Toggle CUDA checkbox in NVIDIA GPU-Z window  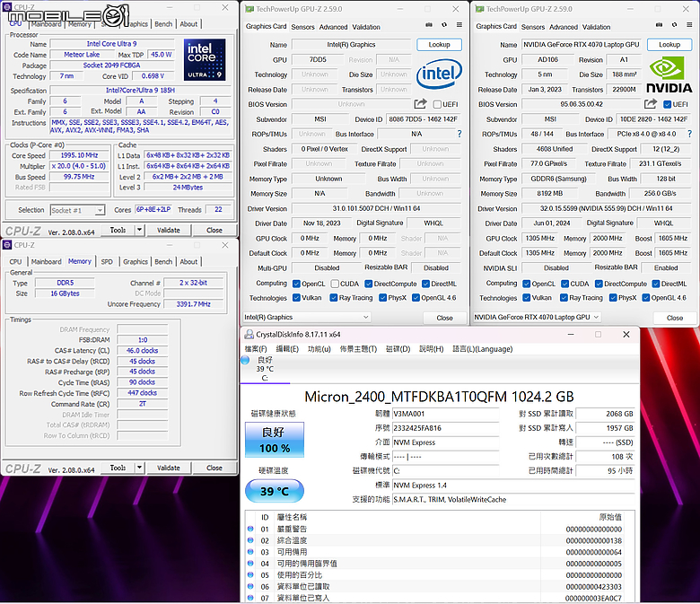tap(565, 284)
